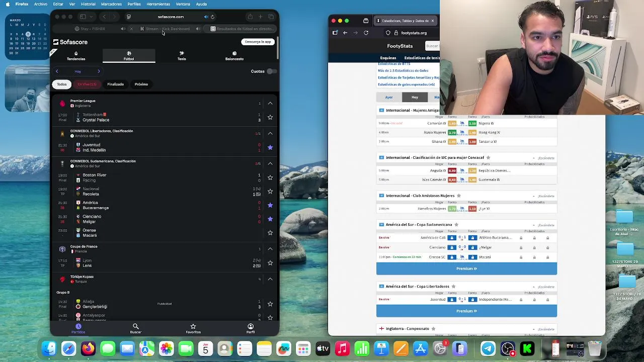The image size is (644, 362).
Task: Collapse CONMEBOL Libertadores section
Action: pos(270,133)
